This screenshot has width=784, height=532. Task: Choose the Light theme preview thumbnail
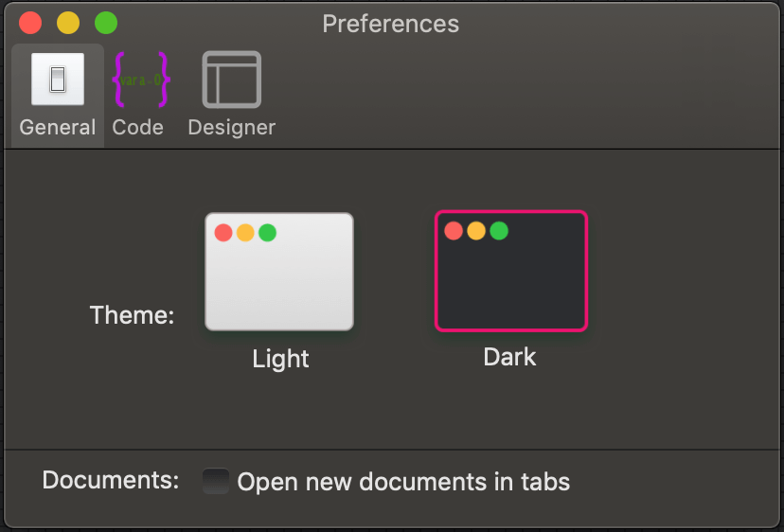(279, 272)
